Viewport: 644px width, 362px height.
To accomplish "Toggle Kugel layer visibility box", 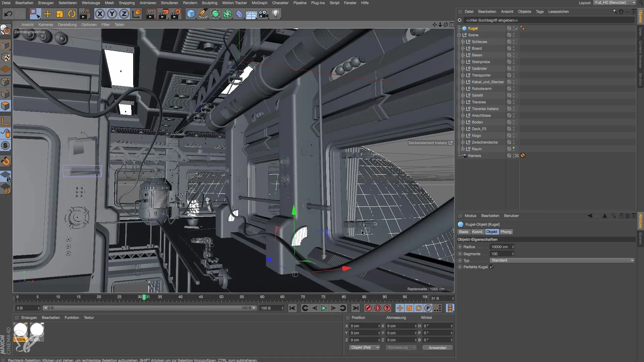I will 509,28.
